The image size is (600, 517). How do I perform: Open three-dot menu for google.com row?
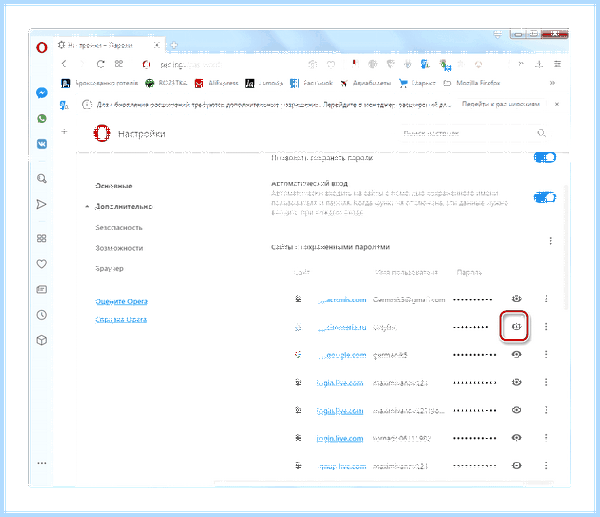pos(546,354)
